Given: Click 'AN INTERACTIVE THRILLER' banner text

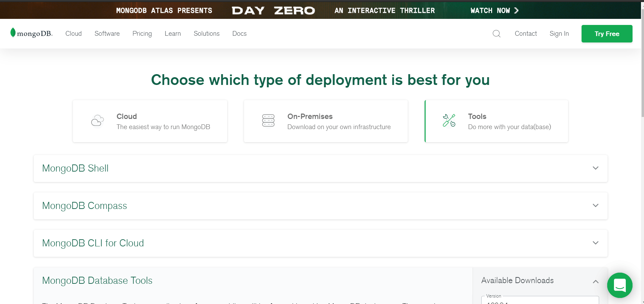Looking at the screenshot, I should point(385,10).
